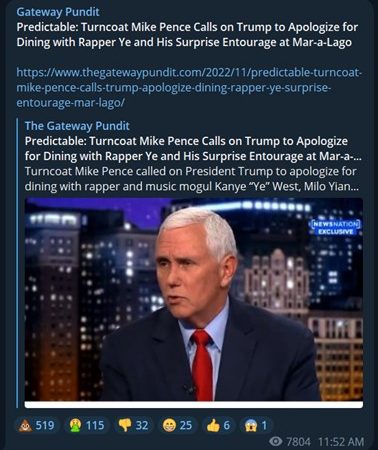Click the thumbs down reaction with 32
This screenshot has width=378, height=450.
[x=134, y=425]
